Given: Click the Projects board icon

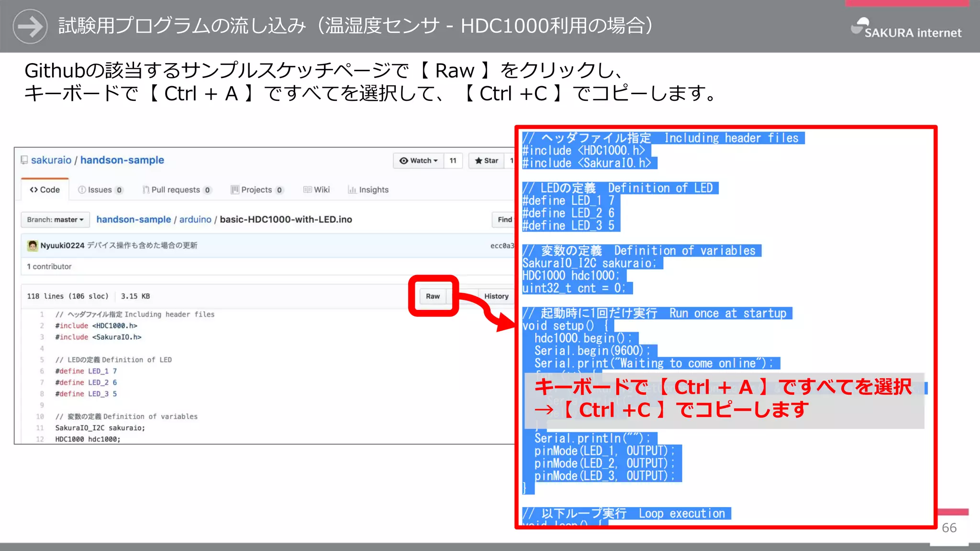Looking at the screenshot, I should point(235,190).
